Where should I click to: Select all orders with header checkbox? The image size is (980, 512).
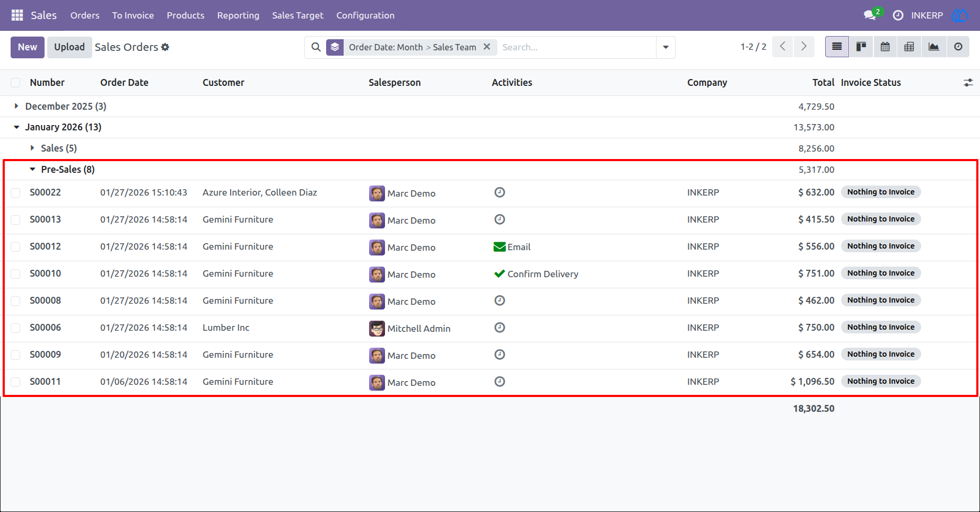[15, 83]
